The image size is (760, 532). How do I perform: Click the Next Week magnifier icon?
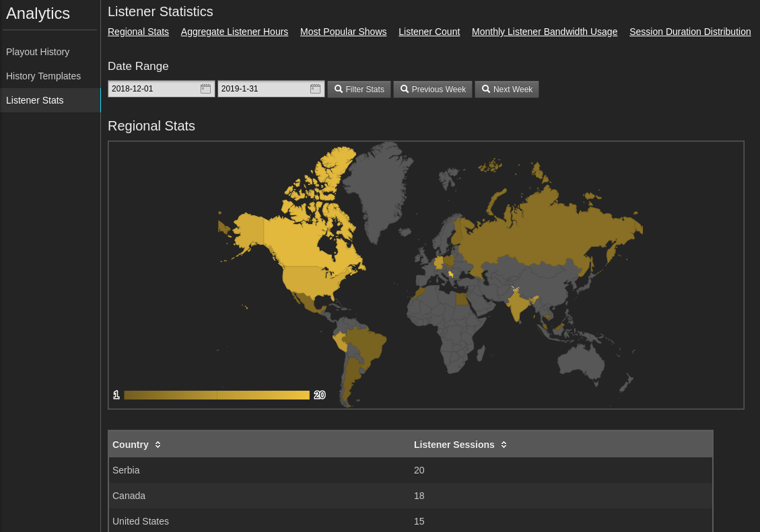pyautogui.click(x=486, y=89)
